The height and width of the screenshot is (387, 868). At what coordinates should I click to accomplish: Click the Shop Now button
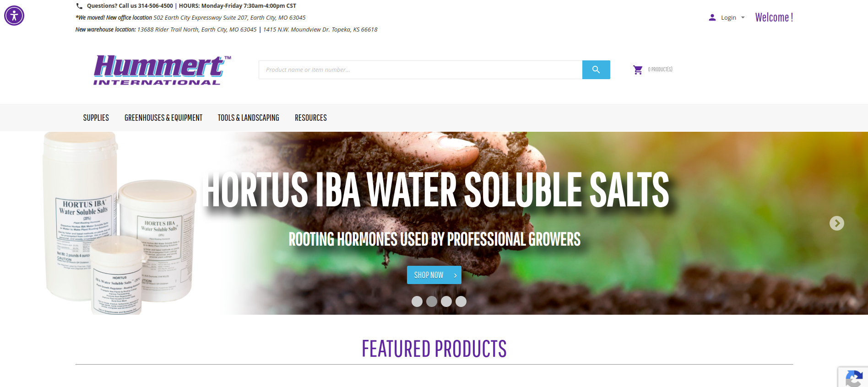(x=434, y=275)
